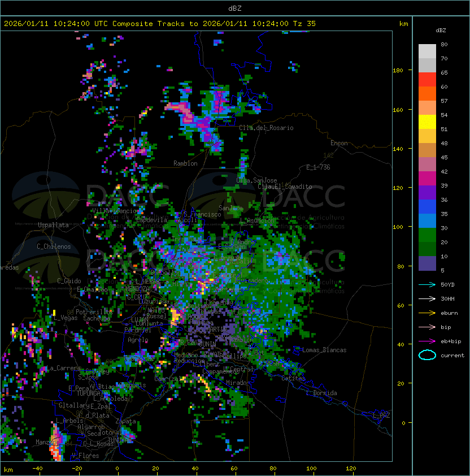Viewport: 470px width, 476px height.
Task: Click the 'L_Vegas' place label
Action: pos(66,318)
